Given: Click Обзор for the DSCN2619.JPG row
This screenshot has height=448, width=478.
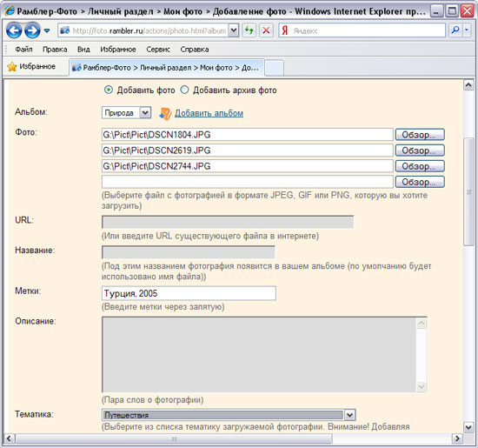Looking at the screenshot, I should click(420, 150).
